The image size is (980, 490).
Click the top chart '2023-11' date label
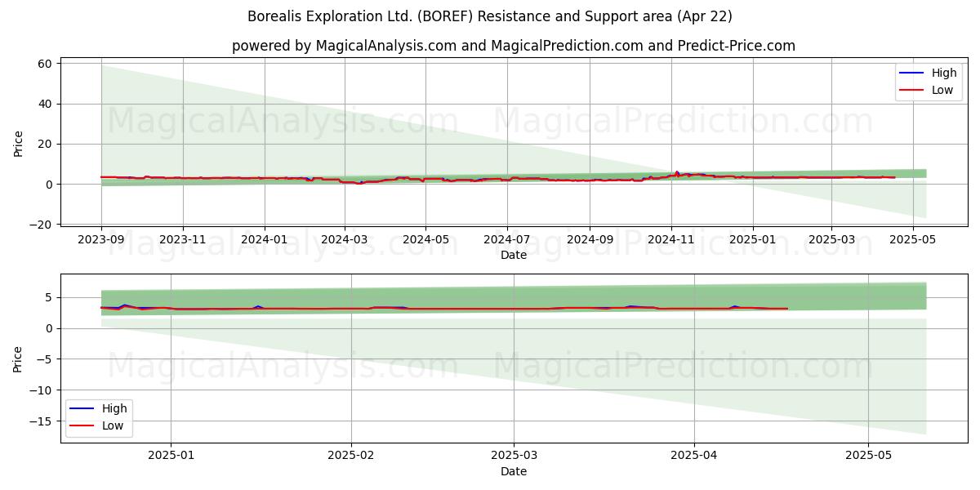tap(182, 241)
